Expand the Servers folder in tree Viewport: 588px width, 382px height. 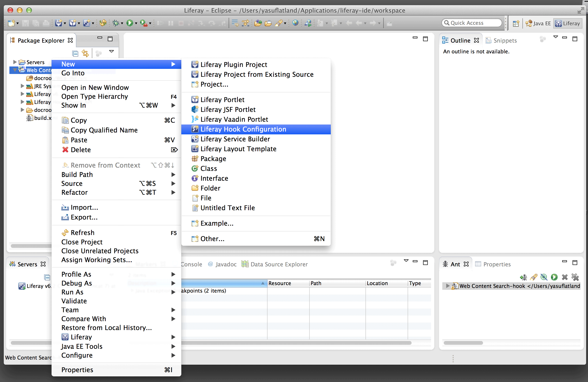tap(15, 62)
